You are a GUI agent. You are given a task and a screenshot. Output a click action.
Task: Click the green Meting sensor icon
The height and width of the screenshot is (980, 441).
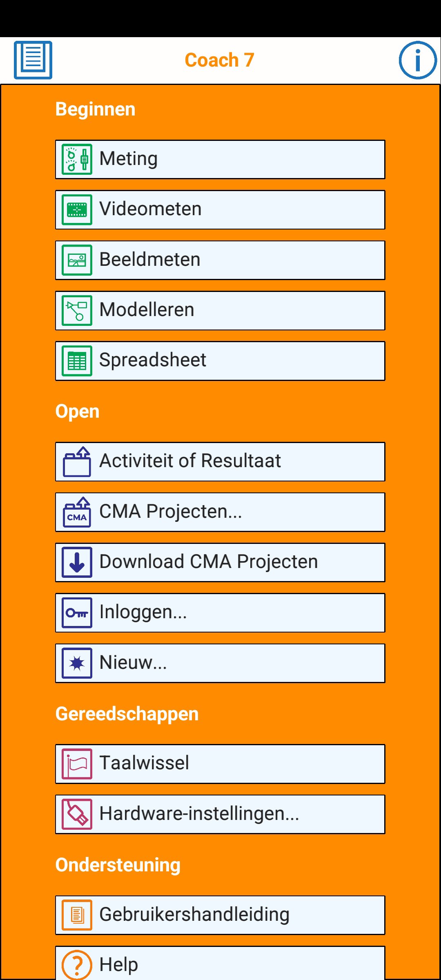pyautogui.click(x=77, y=159)
